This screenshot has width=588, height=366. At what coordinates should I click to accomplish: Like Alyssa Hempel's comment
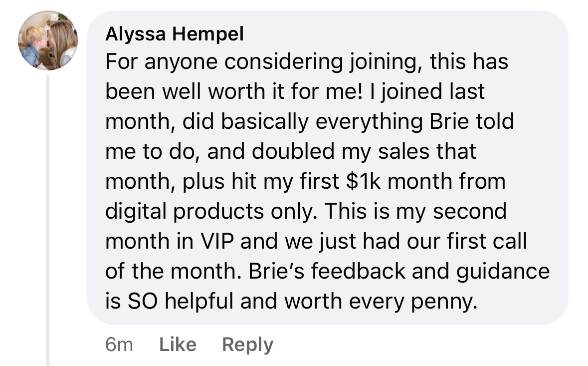pos(178,345)
